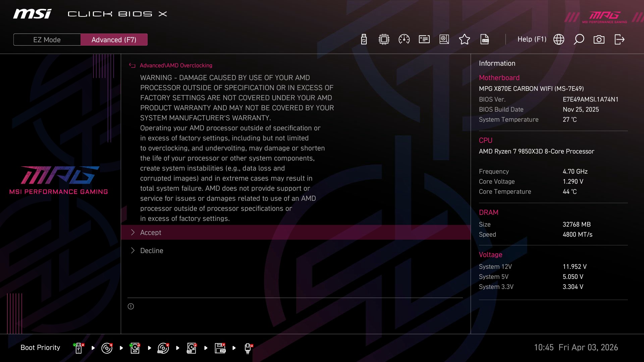Select the USB key boot priority device

(78, 348)
